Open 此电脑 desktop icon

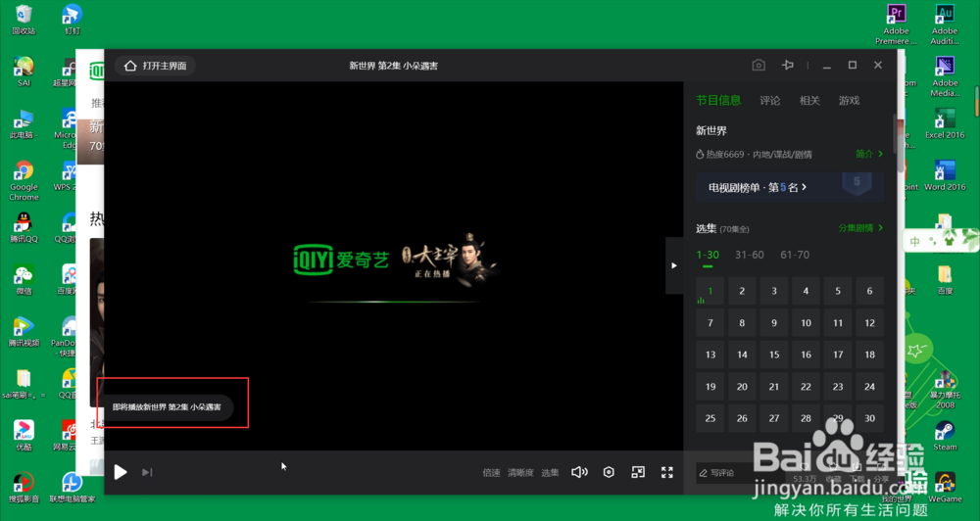[24, 123]
